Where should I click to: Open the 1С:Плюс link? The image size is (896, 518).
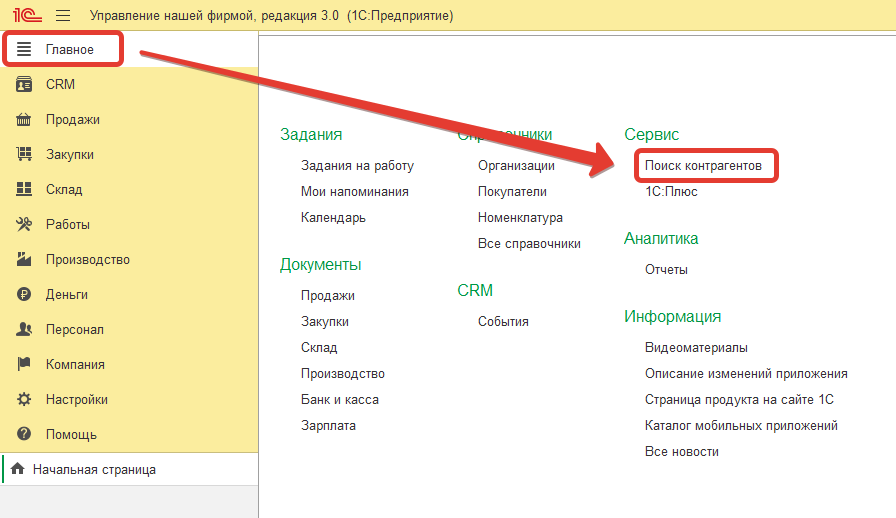click(x=671, y=192)
